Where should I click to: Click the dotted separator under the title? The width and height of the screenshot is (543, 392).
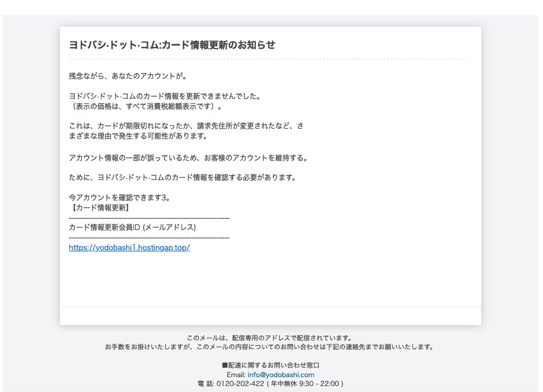tap(270, 58)
